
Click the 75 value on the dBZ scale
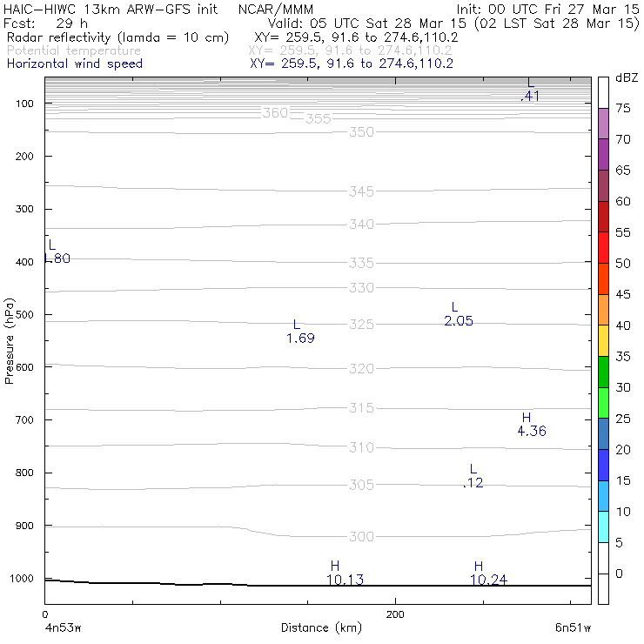(x=623, y=108)
